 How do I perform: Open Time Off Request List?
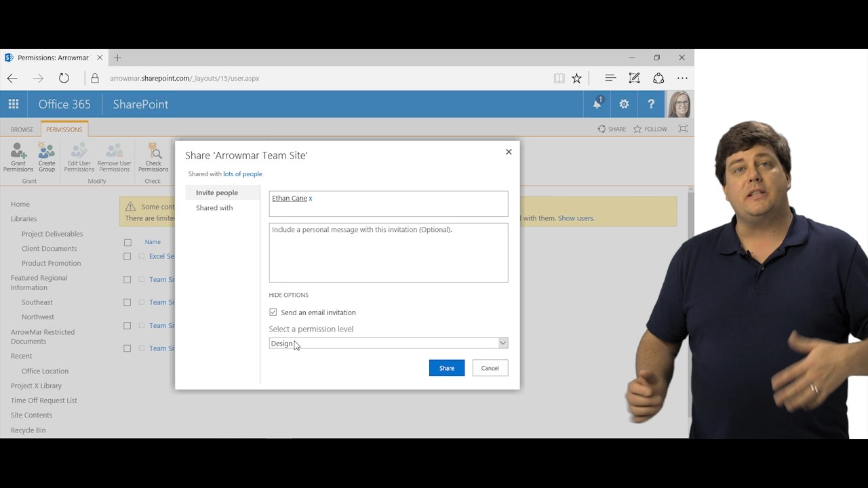44,401
